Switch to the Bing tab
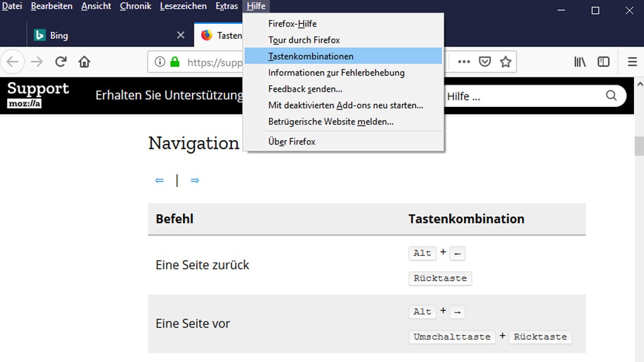Screen dimensions: 644x362 point(109,35)
